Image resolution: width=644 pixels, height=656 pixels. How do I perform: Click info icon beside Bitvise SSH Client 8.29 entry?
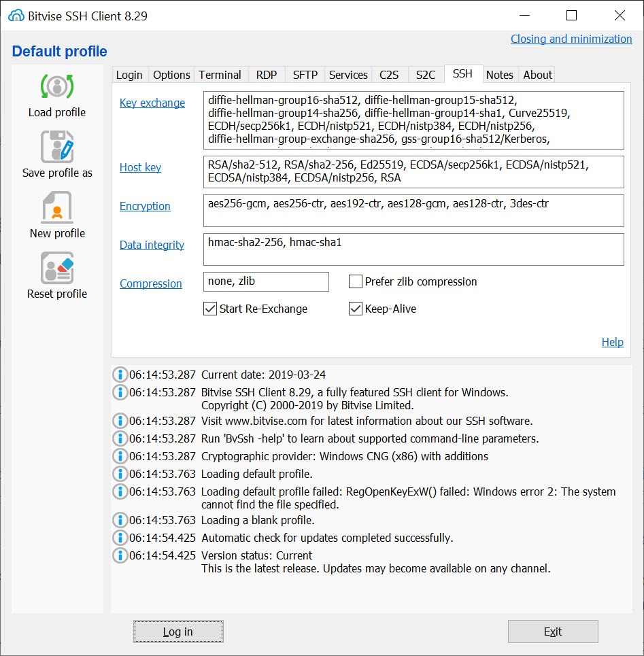[x=120, y=392]
